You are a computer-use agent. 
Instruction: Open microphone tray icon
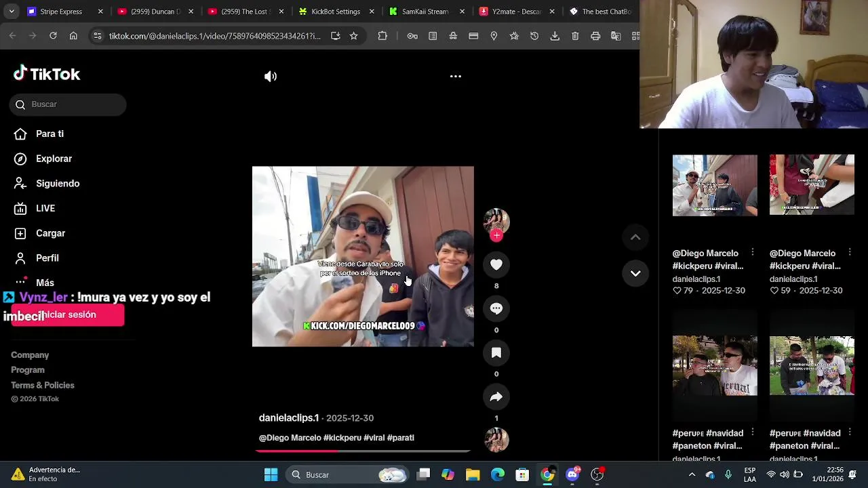[x=728, y=474]
